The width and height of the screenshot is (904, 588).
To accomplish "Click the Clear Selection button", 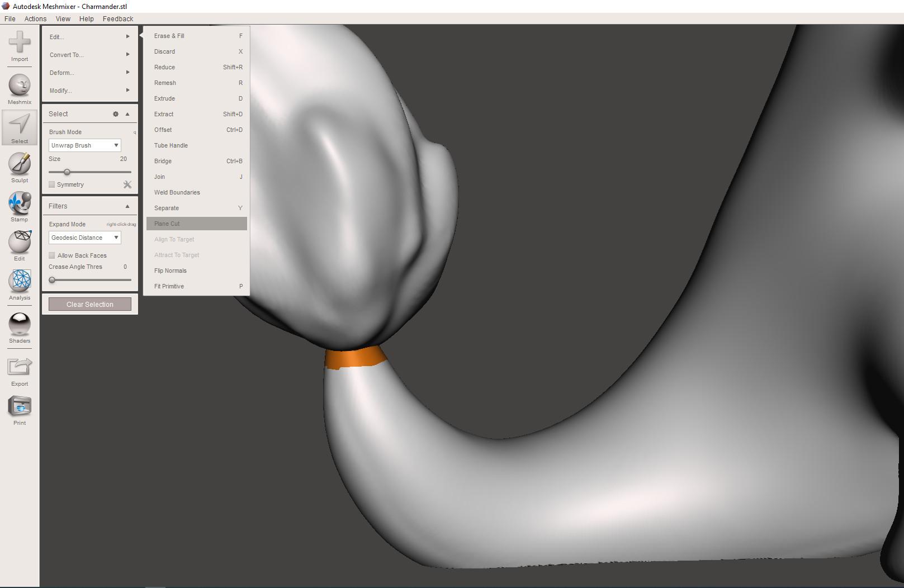I will point(90,304).
